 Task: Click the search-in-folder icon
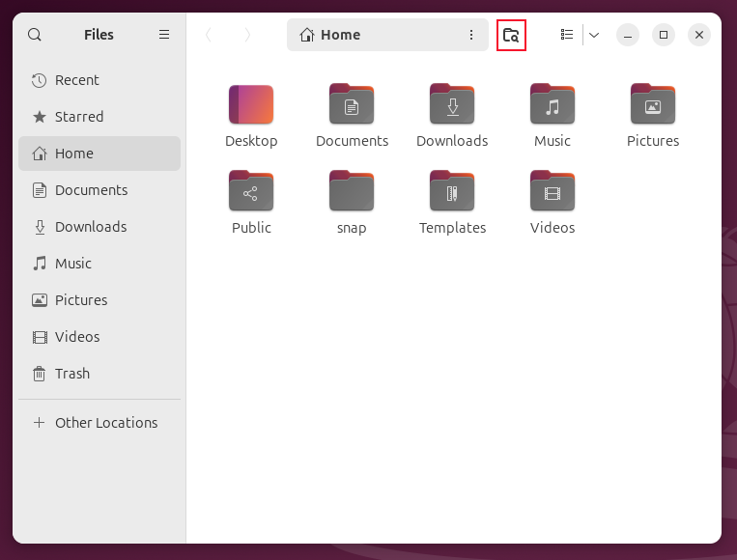(511, 35)
